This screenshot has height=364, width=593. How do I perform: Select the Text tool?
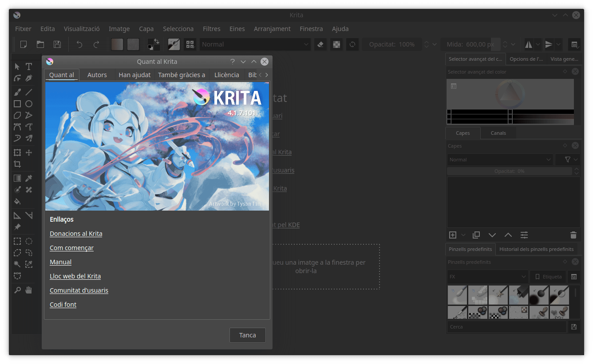(x=29, y=67)
